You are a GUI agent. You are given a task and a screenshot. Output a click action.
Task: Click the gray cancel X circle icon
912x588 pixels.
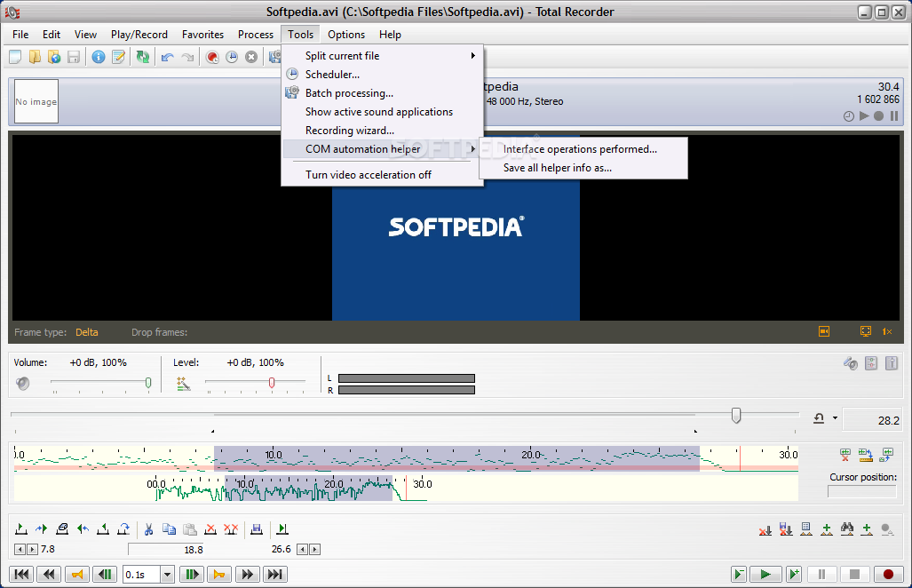(251, 57)
